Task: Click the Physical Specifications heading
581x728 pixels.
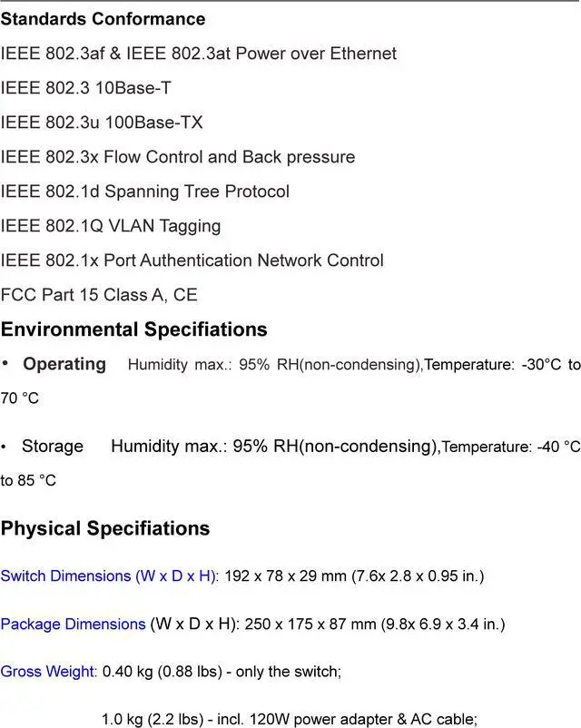Action: point(104,528)
